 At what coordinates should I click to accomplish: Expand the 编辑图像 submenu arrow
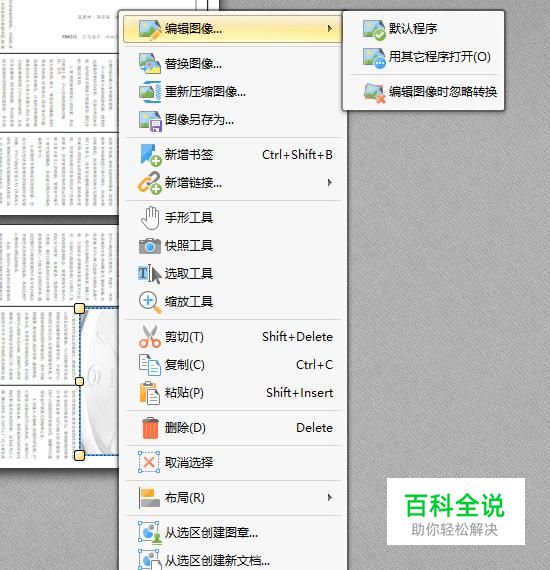coord(329,28)
